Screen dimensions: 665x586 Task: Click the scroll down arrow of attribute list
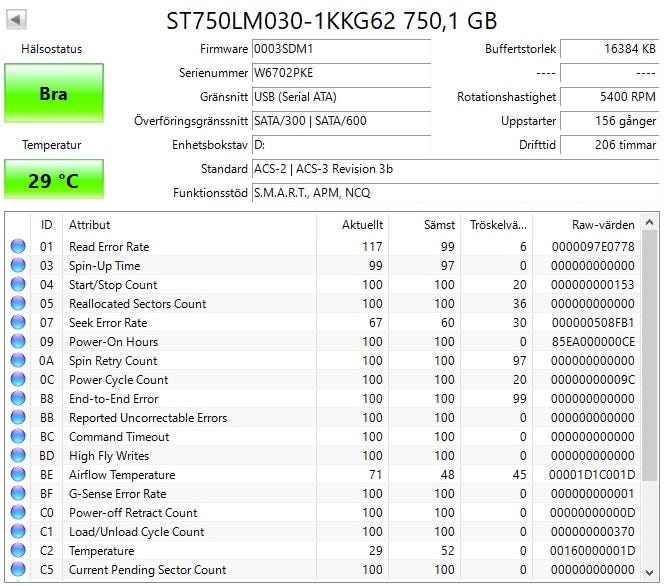click(649, 573)
